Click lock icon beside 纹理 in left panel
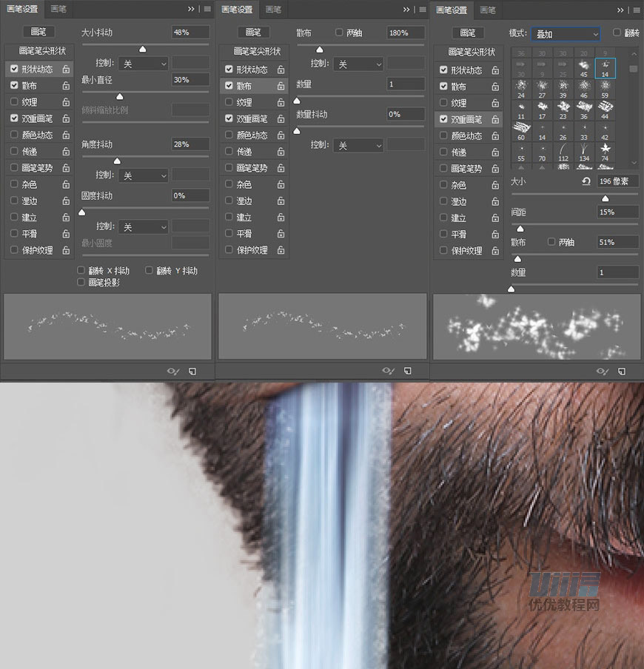The image size is (644, 669). (x=66, y=102)
